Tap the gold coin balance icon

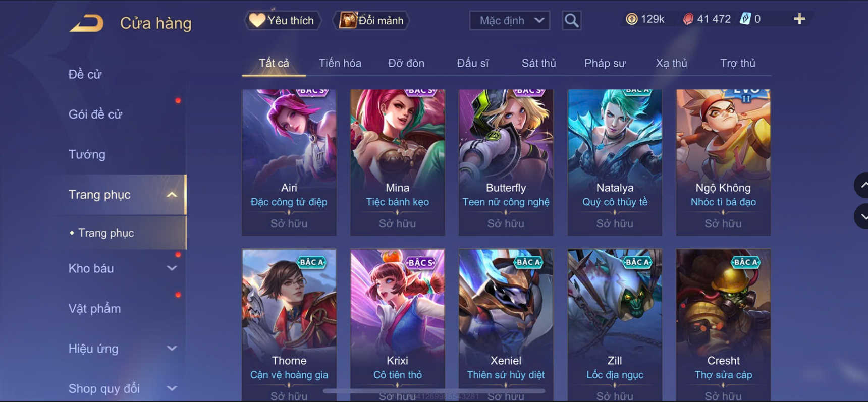point(631,19)
